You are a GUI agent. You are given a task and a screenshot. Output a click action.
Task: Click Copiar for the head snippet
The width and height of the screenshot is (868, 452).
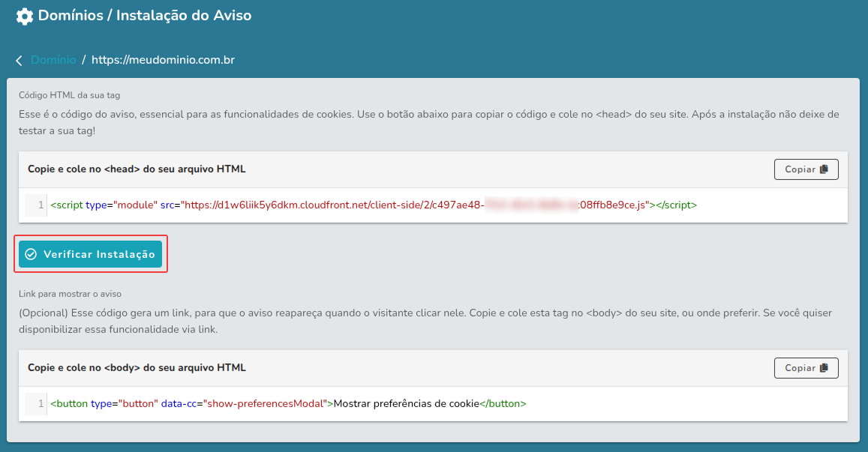coord(806,169)
